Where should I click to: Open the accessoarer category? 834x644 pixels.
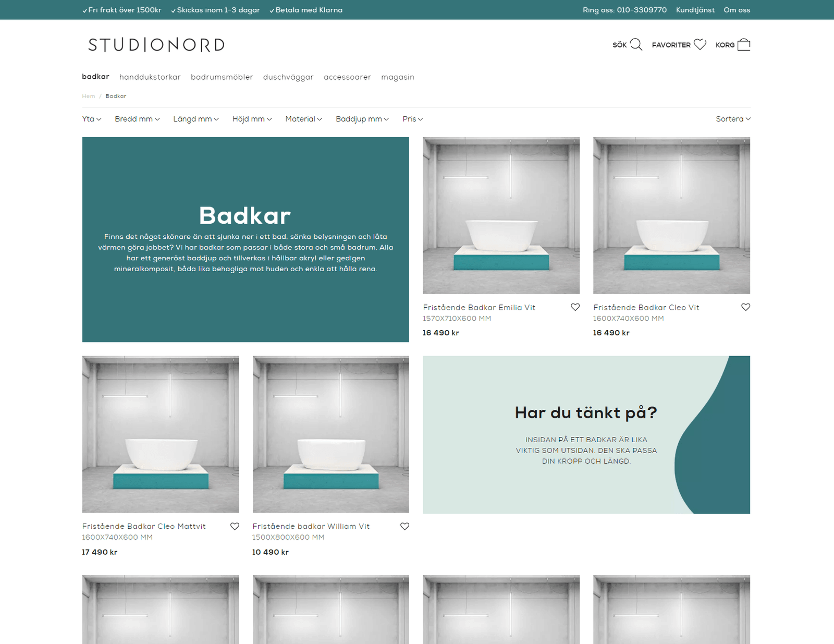(x=347, y=77)
